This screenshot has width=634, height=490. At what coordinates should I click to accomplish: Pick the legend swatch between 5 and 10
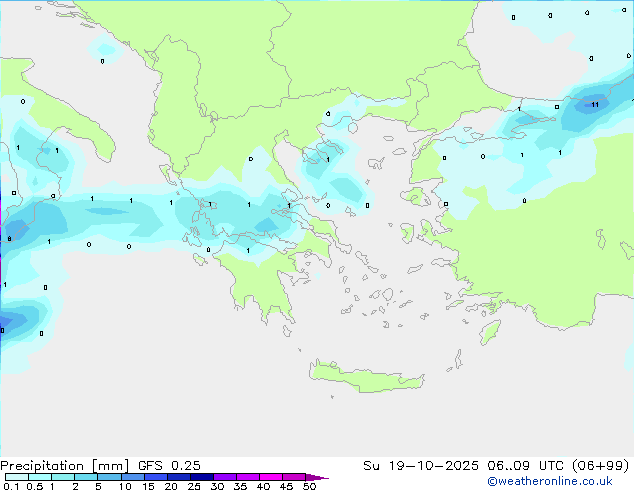pyautogui.click(x=109, y=477)
